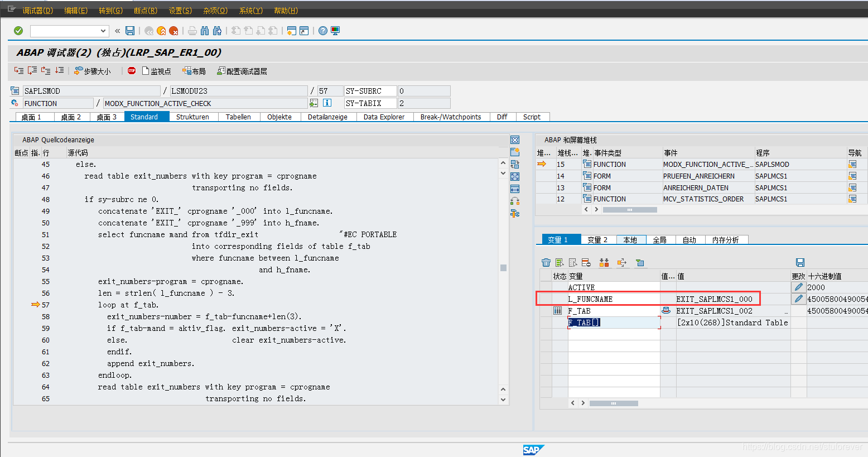This screenshot has width=868, height=457.
Task: Switch to the Detailanzeige tab
Action: [x=327, y=117]
